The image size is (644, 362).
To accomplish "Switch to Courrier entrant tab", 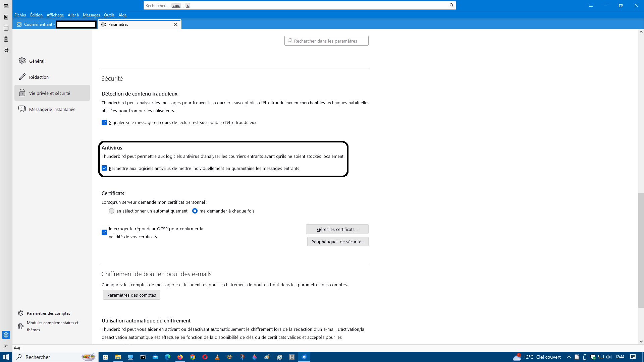I will [x=38, y=24].
